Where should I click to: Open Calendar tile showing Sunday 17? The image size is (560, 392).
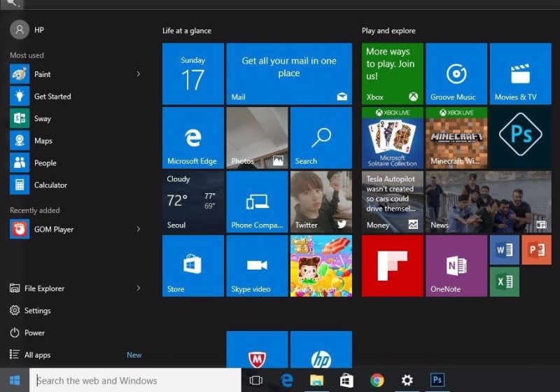coord(193,74)
